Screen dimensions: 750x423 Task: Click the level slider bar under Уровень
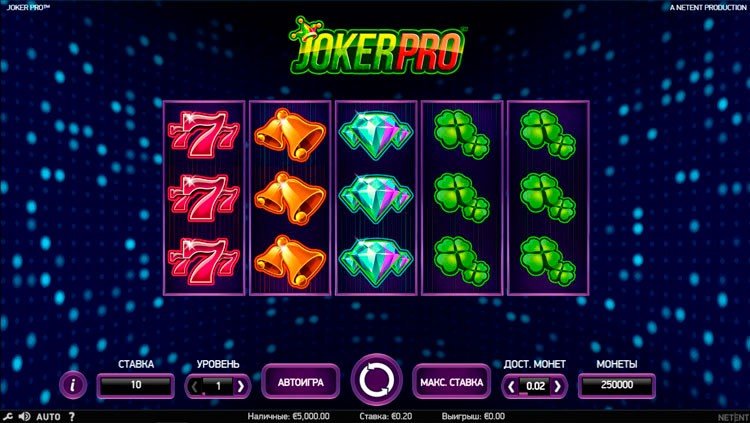point(218,394)
